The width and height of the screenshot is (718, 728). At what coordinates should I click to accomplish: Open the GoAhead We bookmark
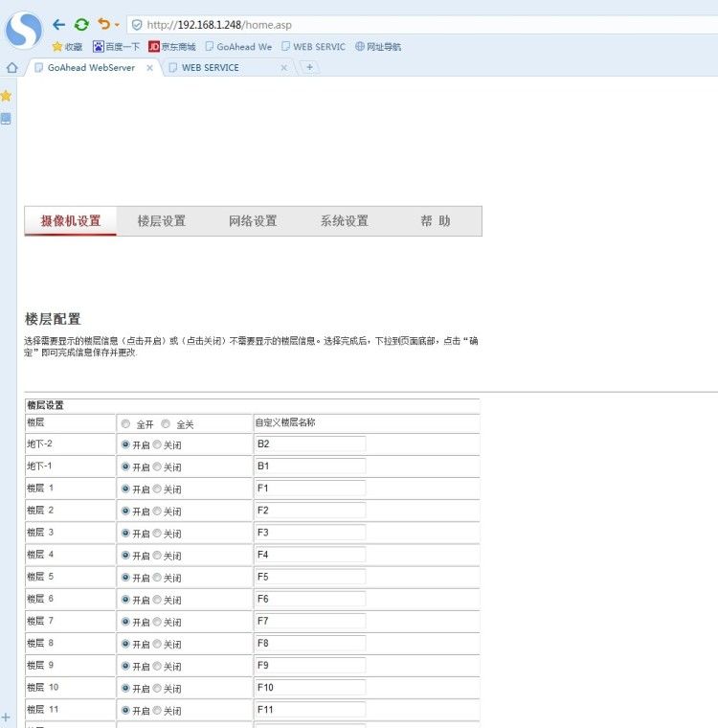pyautogui.click(x=238, y=46)
